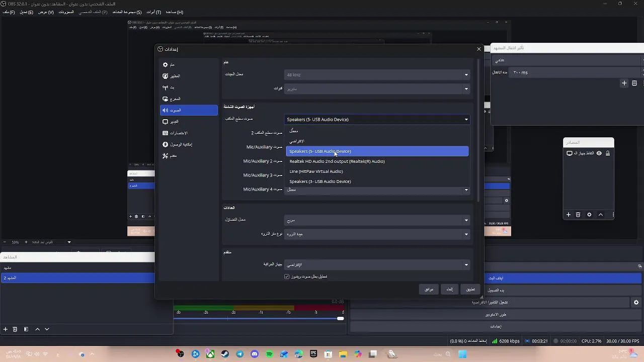Open the Edit (E) menu
The width and height of the screenshot is (644, 362).
pyautogui.click(x=27, y=12)
